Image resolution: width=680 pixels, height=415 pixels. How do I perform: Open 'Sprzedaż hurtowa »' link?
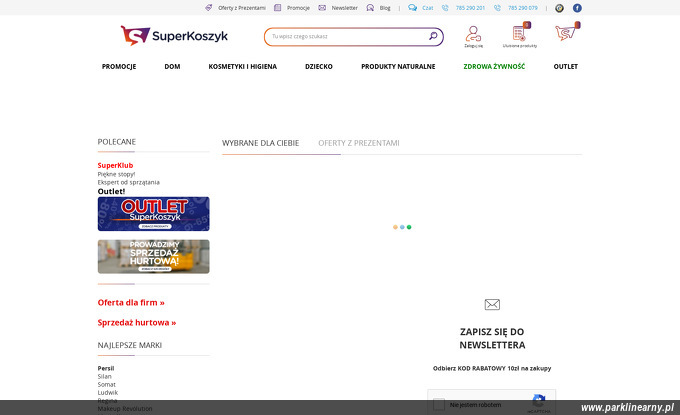click(x=137, y=323)
